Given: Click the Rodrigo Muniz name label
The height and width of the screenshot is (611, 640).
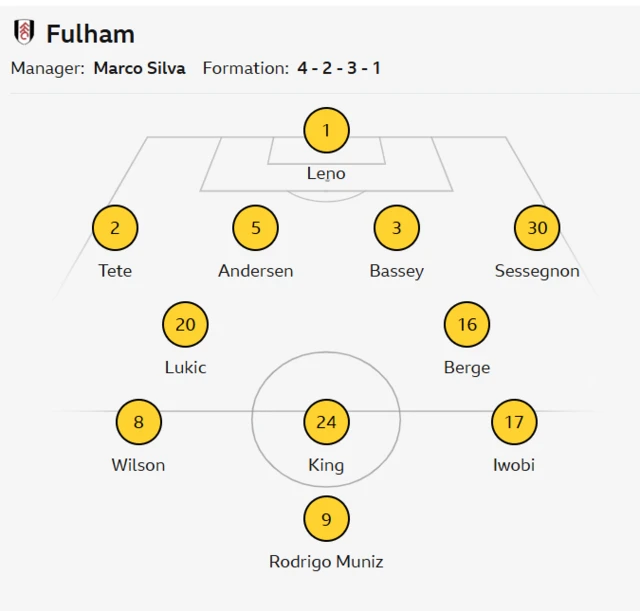Looking at the screenshot, I should click(326, 561).
